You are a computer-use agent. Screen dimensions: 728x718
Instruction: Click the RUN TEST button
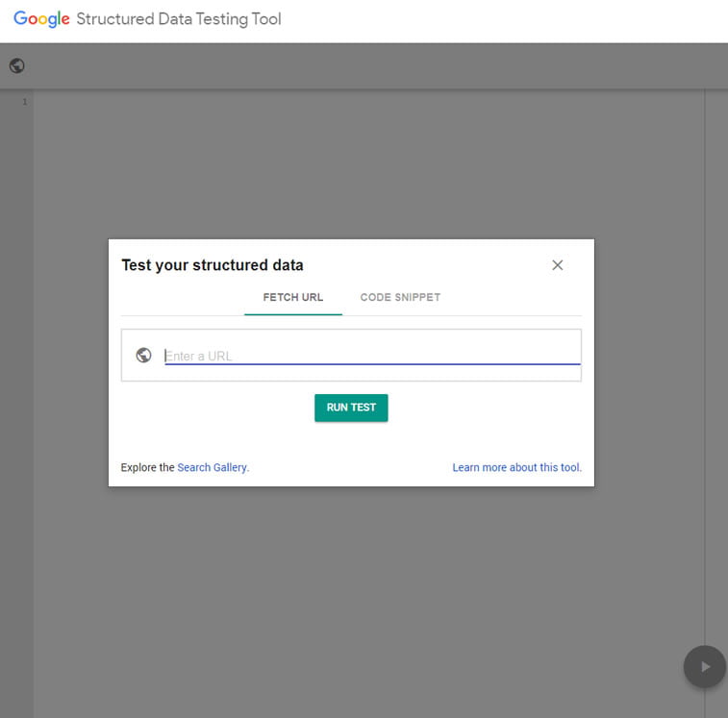[x=351, y=408]
